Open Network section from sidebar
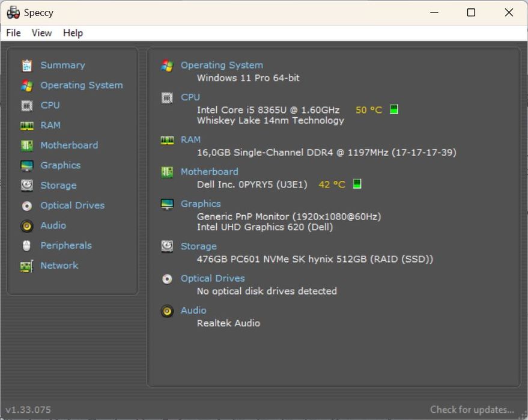Viewport: 528px width, 420px height. click(x=59, y=266)
